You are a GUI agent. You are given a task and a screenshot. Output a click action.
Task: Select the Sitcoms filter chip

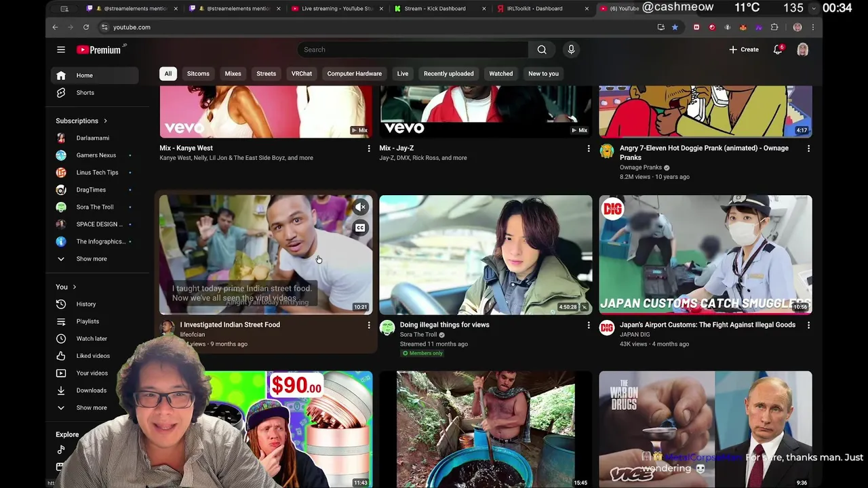click(x=198, y=73)
